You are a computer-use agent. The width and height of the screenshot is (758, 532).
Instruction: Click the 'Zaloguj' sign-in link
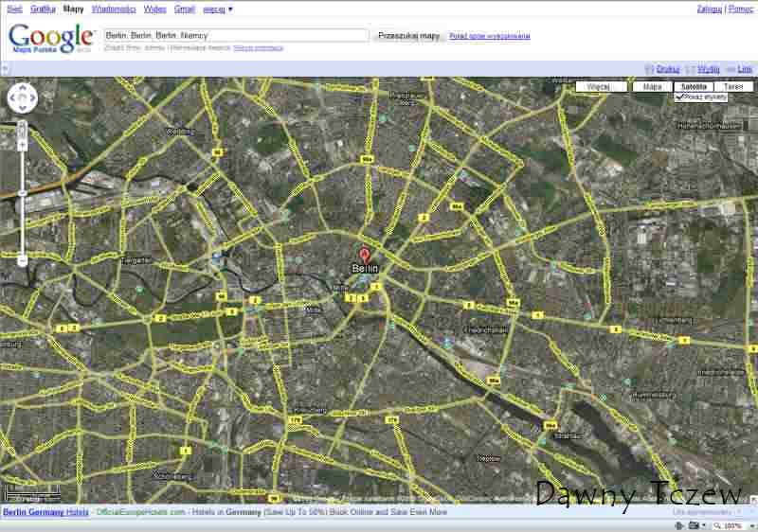coord(709,9)
